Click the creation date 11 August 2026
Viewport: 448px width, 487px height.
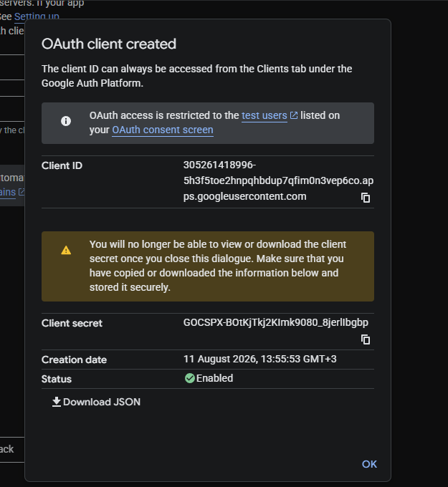pos(260,359)
